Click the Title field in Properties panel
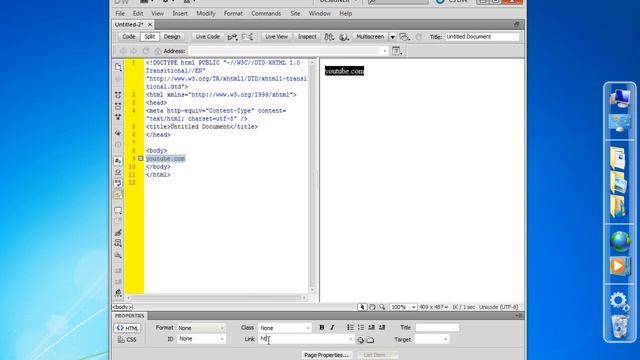Viewport: 640px width, 360px height. click(437, 327)
